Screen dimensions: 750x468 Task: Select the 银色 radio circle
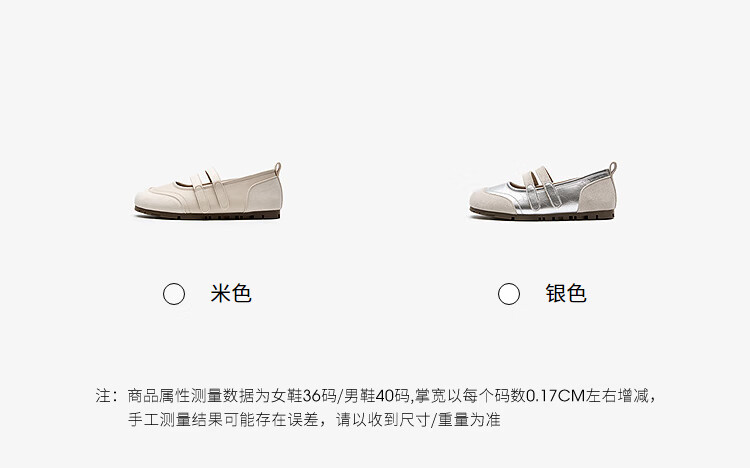tap(508, 294)
